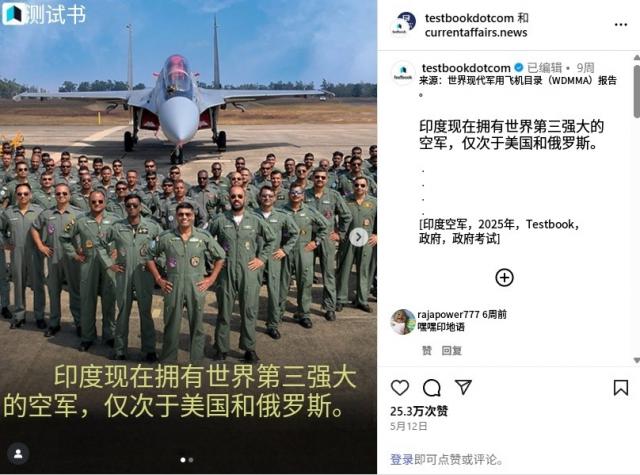Like the post with the heart icon

[400, 387]
